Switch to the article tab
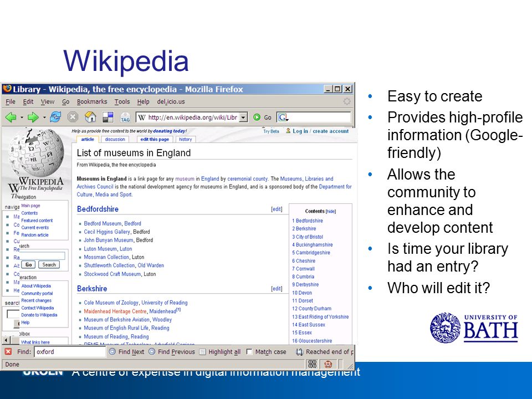532x399 pixels. click(x=88, y=139)
